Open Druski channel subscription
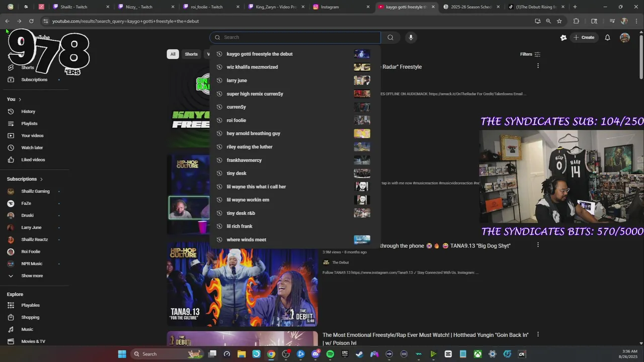This screenshot has width=644, height=362. coord(27,215)
